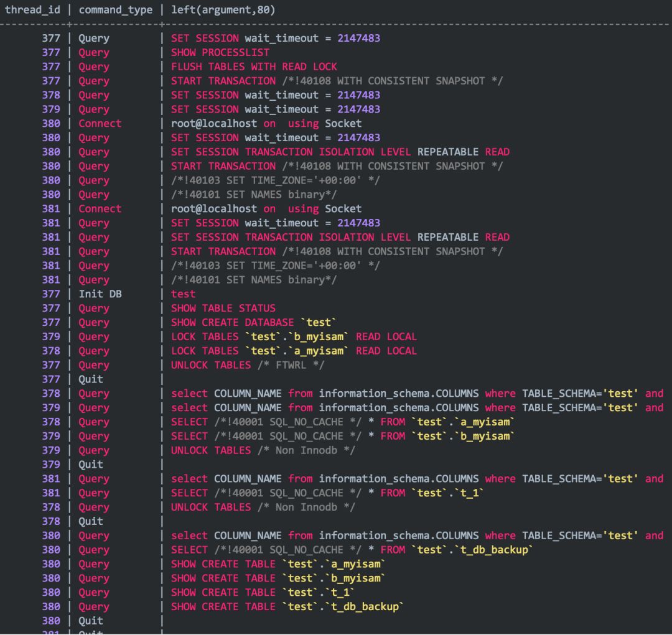
Task: Click the UNLOCK TABLES /* FTWRL */ statement
Action: pyautogui.click(x=248, y=366)
